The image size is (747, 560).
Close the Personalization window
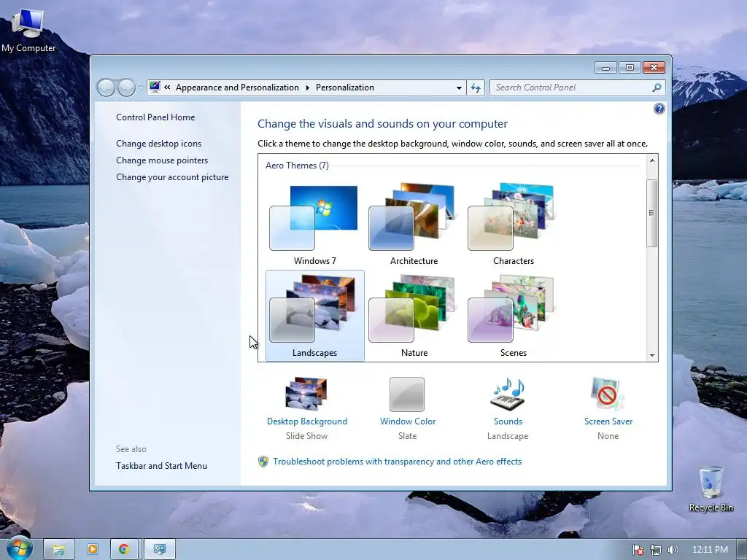click(x=654, y=68)
